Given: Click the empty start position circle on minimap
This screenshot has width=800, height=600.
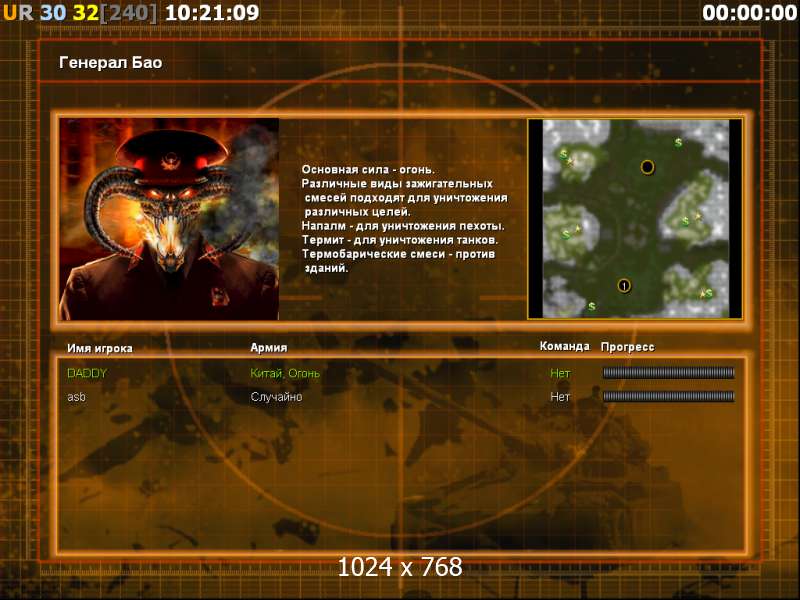Looking at the screenshot, I should coord(647,167).
